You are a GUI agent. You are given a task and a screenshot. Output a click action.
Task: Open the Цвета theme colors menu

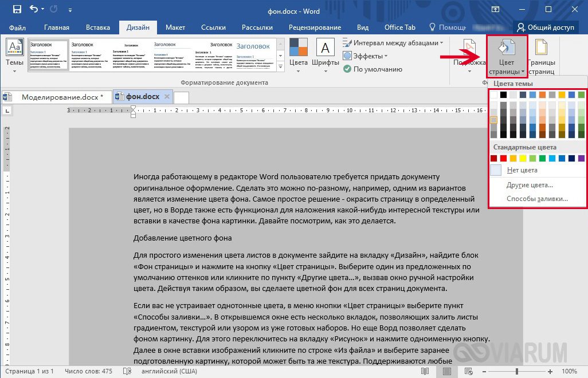coord(299,56)
